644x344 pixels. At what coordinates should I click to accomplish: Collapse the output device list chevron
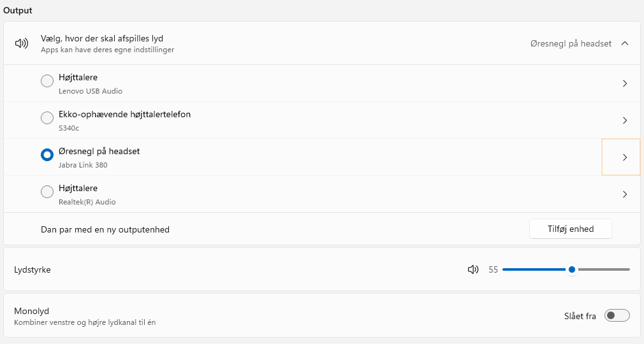tap(625, 44)
